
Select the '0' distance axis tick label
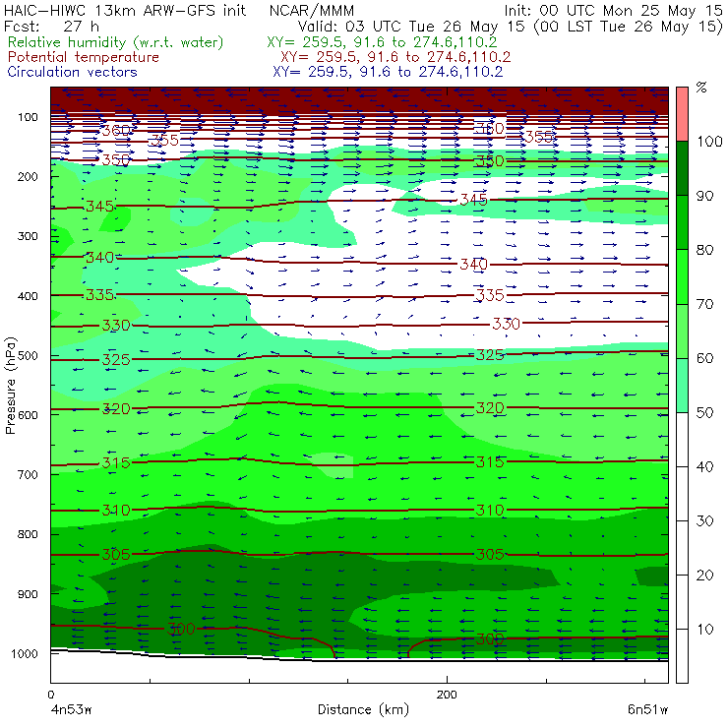[x=51, y=695]
